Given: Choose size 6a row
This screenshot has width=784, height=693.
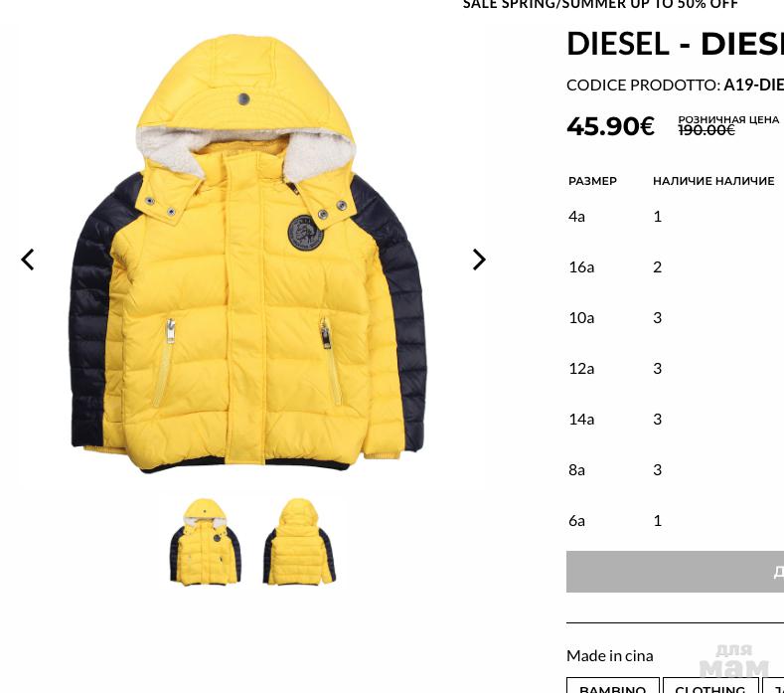Looking at the screenshot, I should pos(675,521).
